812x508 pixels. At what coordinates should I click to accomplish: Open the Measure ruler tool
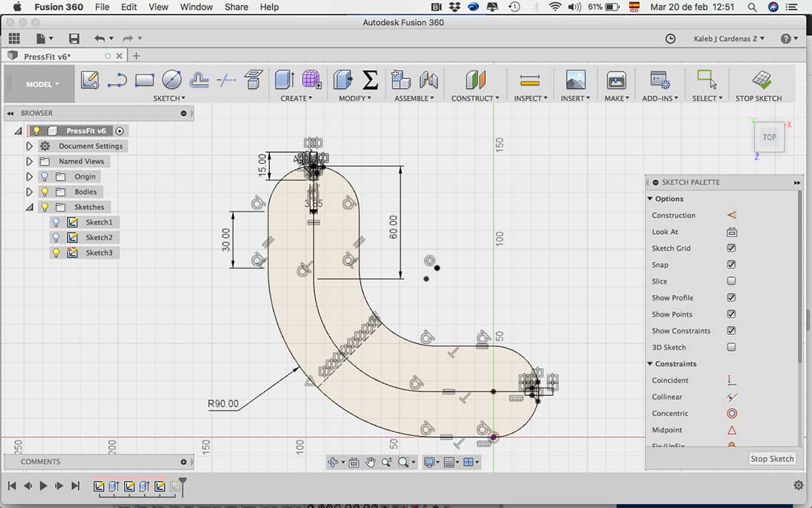point(530,80)
